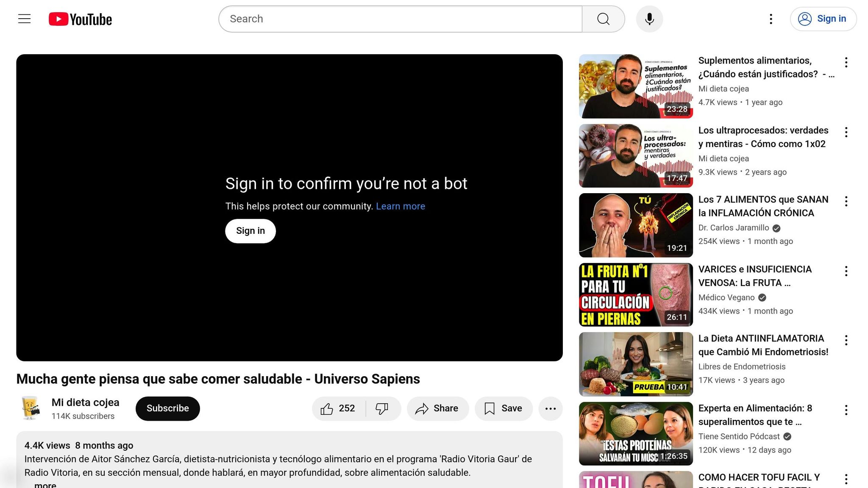The image size is (868, 488).
Task: Open title VARICES e INSUFICIENCIA VENOSA
Action: (x=755, y=276)
